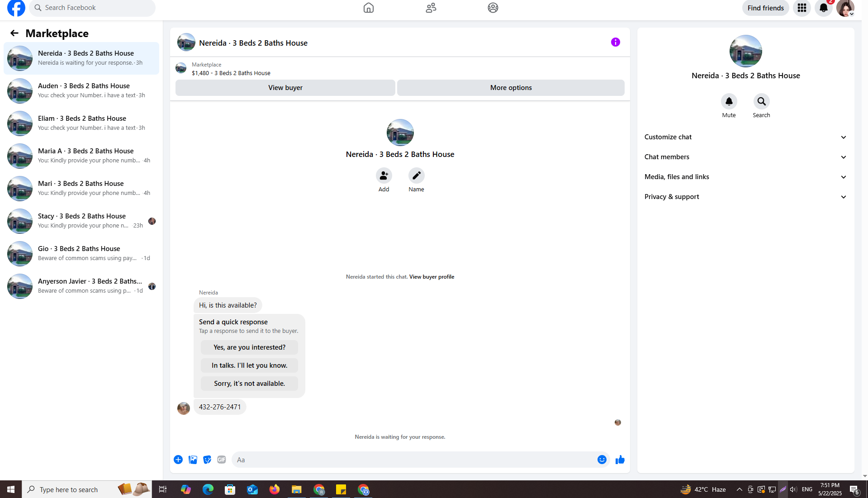
Task: Go back using the Marketplace arrow
Action: (x=14, y=33)
